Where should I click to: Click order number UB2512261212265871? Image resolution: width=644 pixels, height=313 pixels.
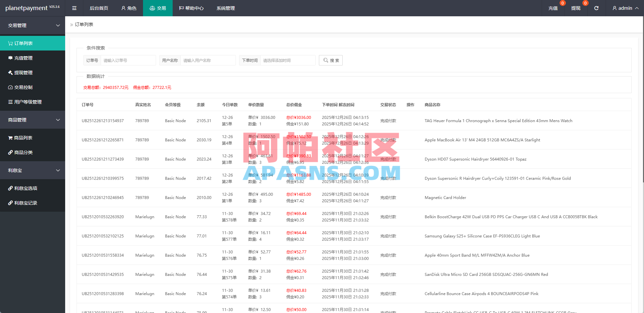103,140
